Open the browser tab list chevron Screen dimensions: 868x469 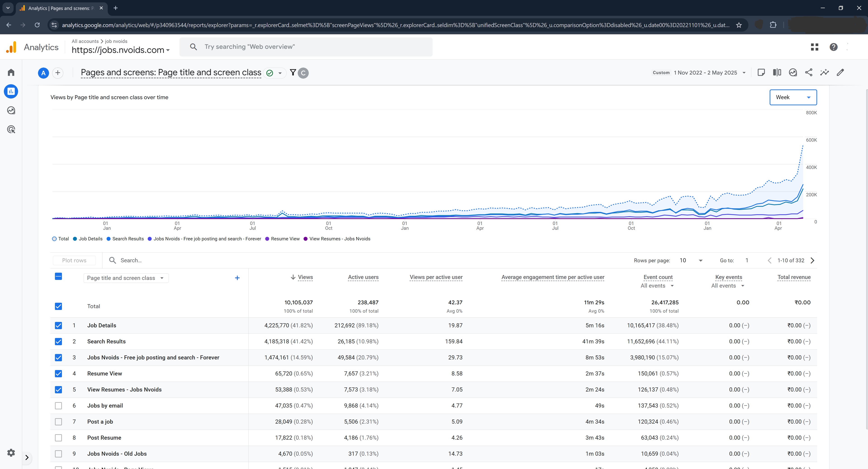click(8, 8)
